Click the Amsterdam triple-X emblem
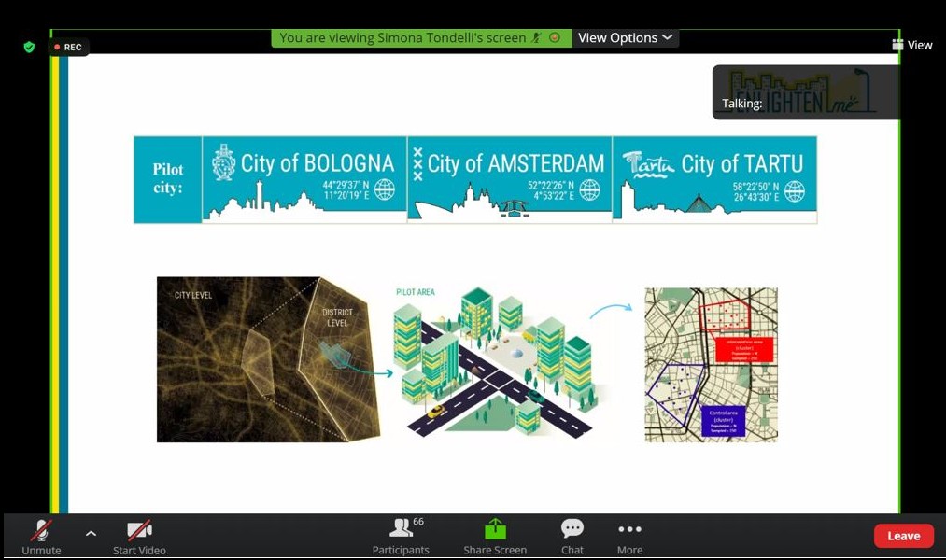Image resolution: width=946 pixels, height=560 pixels. (x=417, y=164)
